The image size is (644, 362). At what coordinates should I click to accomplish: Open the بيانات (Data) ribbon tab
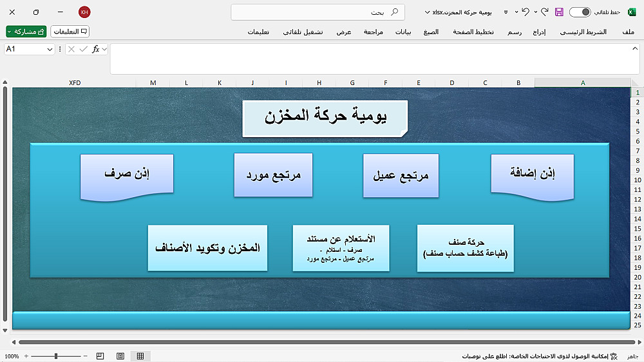[403, 32]
